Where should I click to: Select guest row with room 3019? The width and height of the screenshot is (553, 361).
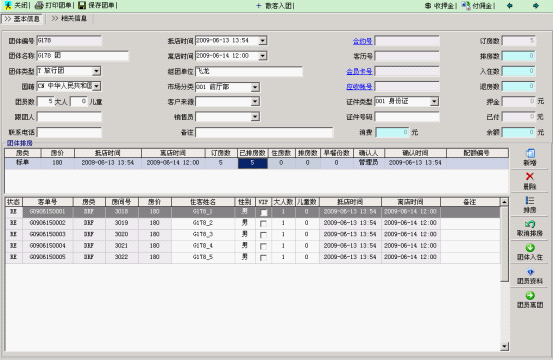(x=253, y=223)
